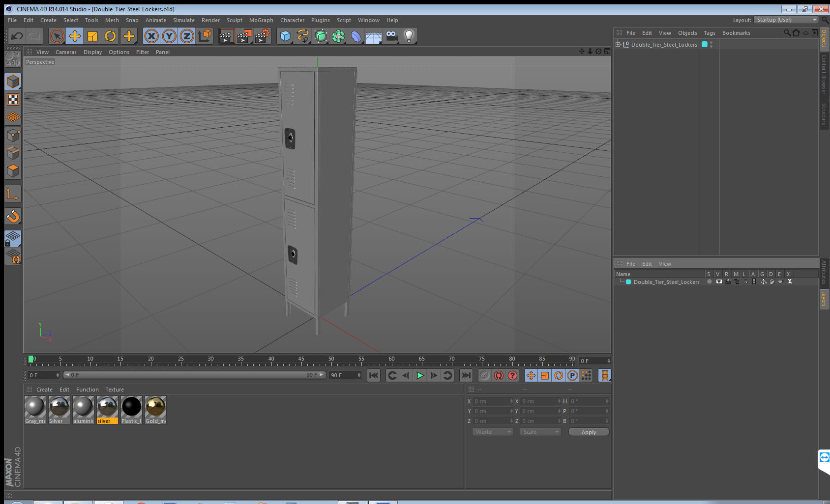The image size is (830, 504).
Task: Toggle Z-axis lock
Action: [187, 36]
